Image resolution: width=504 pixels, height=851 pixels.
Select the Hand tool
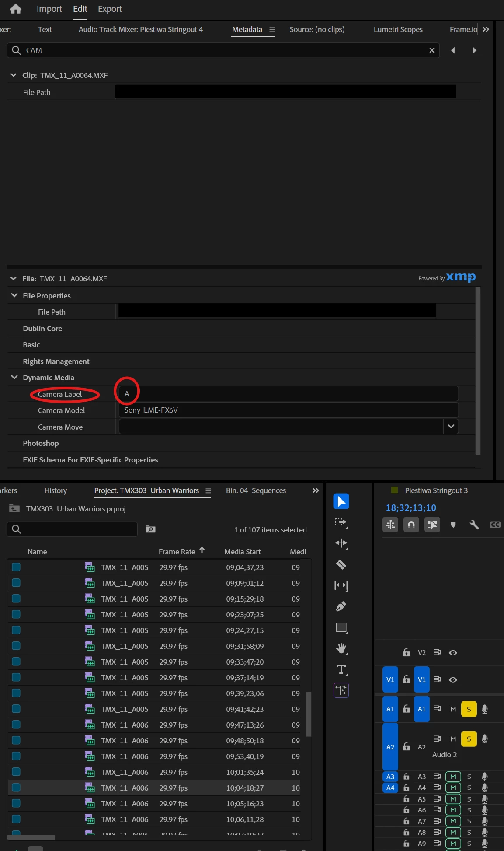(341, 648)
